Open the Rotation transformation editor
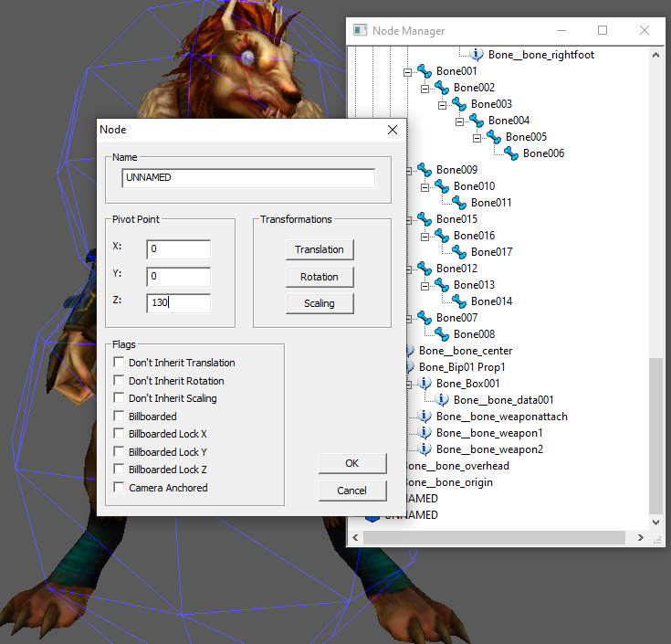 [320, 277]
